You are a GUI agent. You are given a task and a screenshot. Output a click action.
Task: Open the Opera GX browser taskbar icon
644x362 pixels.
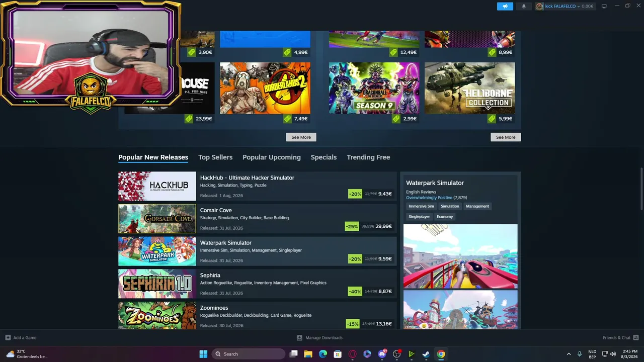click(352, 354)
